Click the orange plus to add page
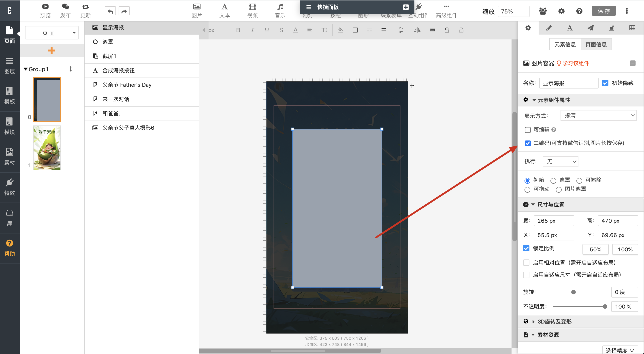644x354 pixels. tap(51, 50)
